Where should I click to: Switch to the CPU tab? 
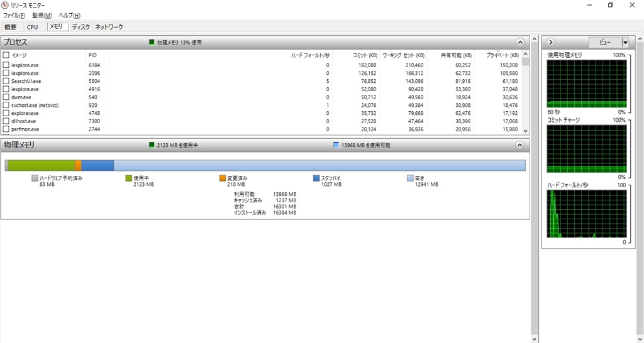pyautogui.click(x=33, y=27)
